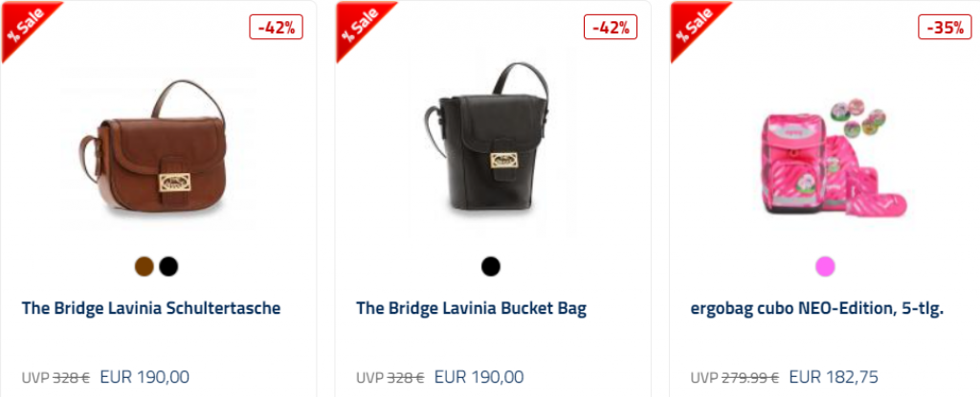Open the pink ergobag school set image
This screenshot has width=980, height=397.
(x=834, y=156)
